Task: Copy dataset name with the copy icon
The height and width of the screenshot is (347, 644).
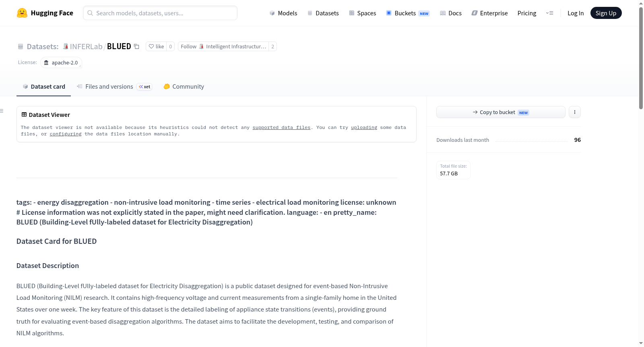Action: [136, 46]
